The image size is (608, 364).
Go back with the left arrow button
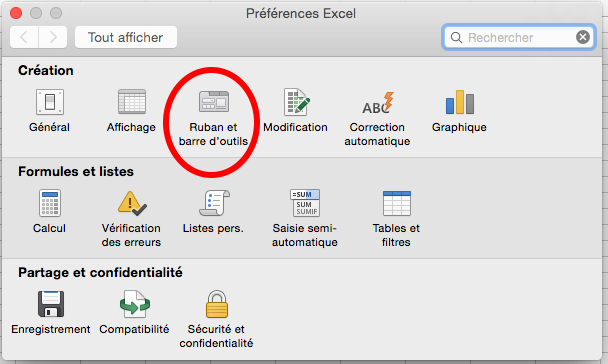tap(24, 37)
